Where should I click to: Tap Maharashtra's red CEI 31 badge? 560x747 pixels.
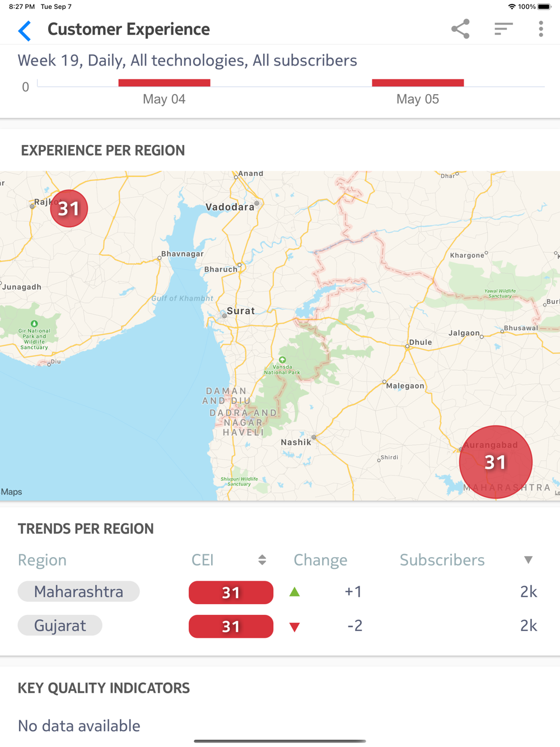(x=231, y=592)
